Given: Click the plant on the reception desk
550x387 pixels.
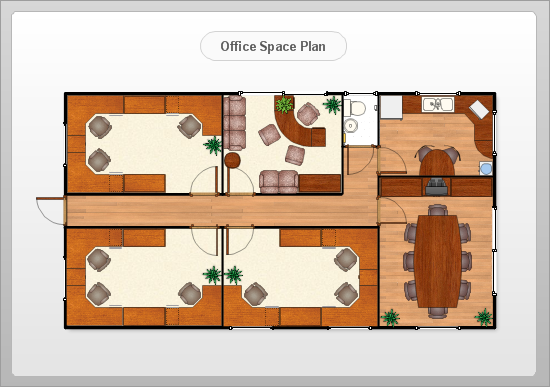Looking at the screenshot, I should pyautogui.click(x=284, y=105).
